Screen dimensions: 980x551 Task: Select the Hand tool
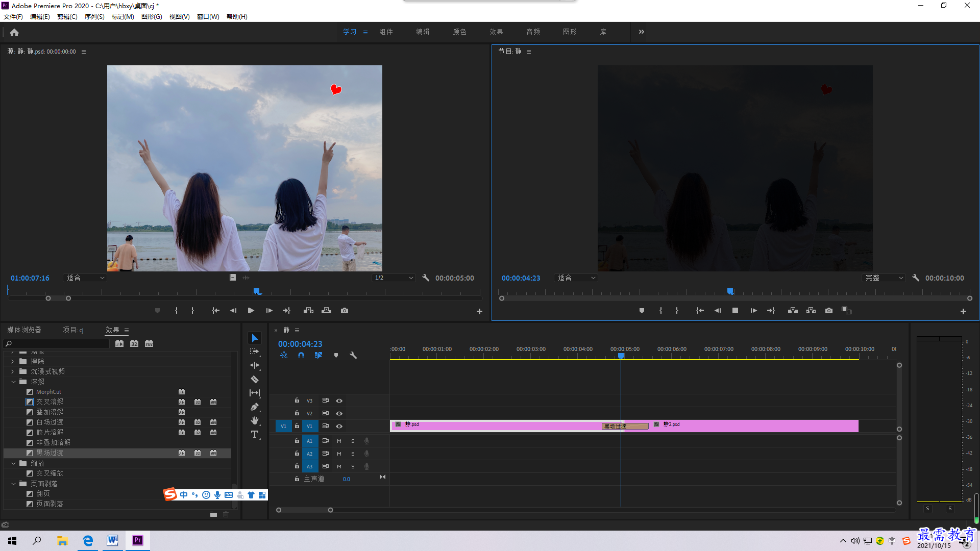click(255, 420)
